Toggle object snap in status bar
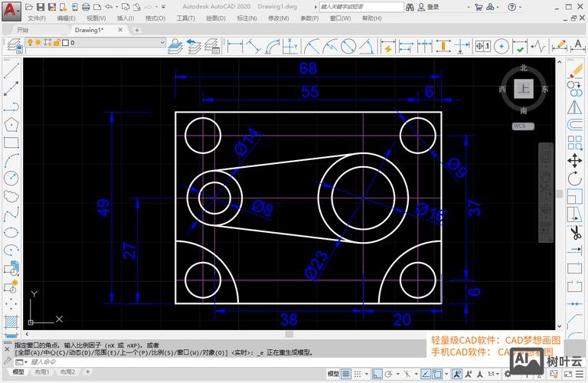Screen dimensions: 588x383 tap(436, 374)
